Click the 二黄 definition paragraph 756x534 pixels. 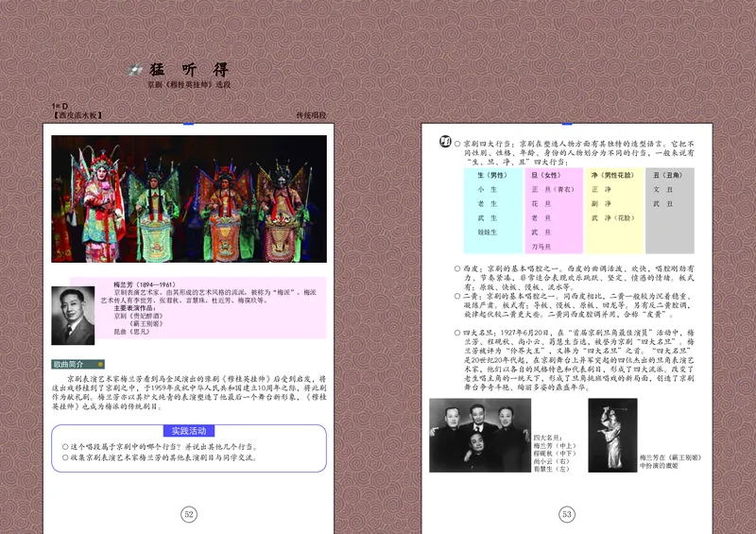pos(575,305)
